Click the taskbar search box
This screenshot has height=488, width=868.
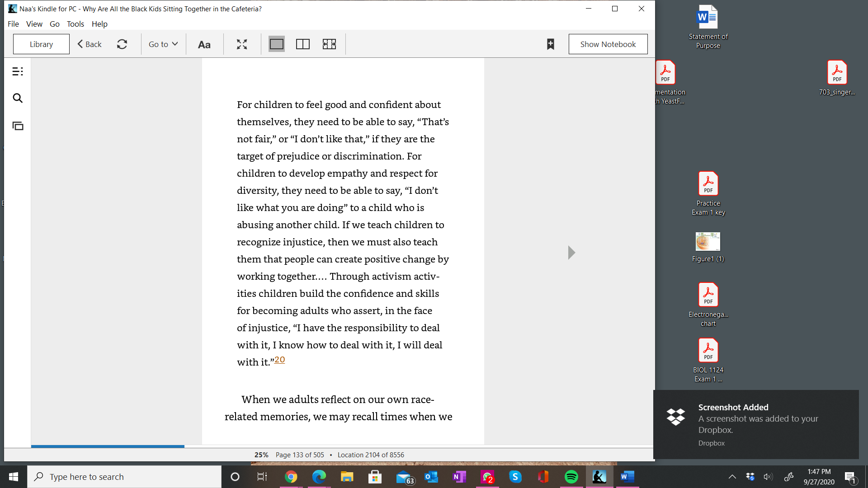pos(124,477)
